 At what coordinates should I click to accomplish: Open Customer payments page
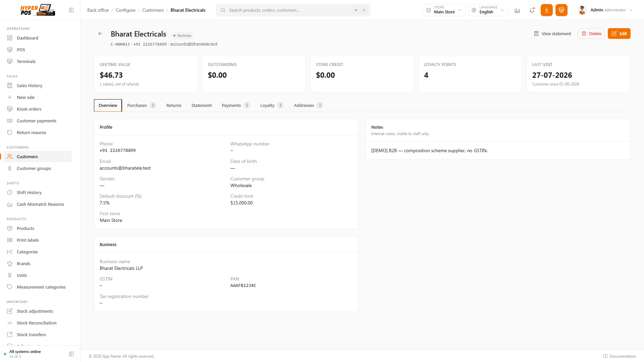pos(38,121)
